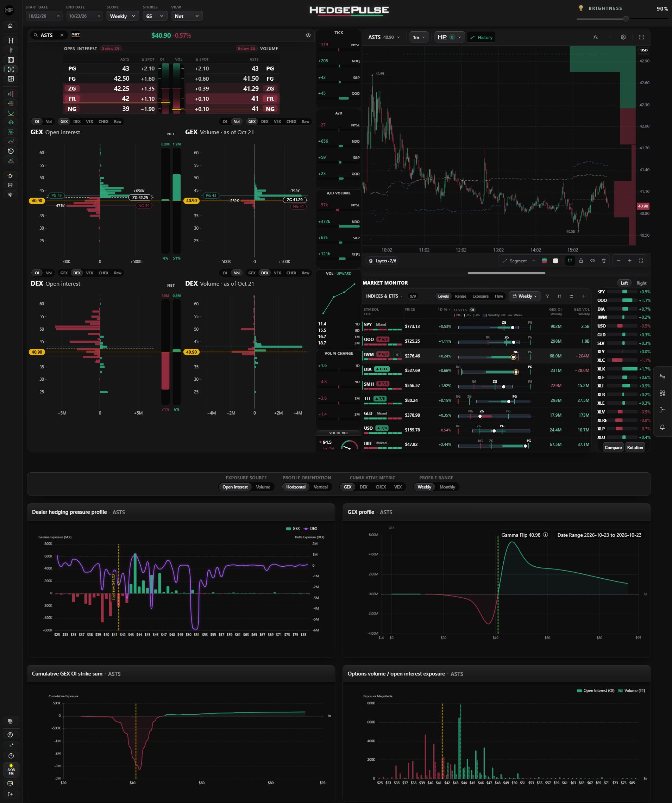
Task: Open the Home icon in the sidebar
Action: tap(10, 26)
